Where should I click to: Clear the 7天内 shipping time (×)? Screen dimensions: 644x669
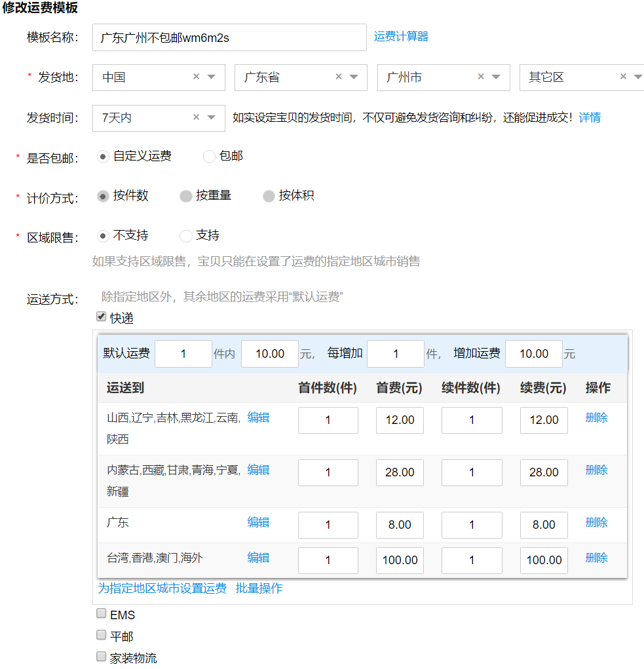pos(196,117)
